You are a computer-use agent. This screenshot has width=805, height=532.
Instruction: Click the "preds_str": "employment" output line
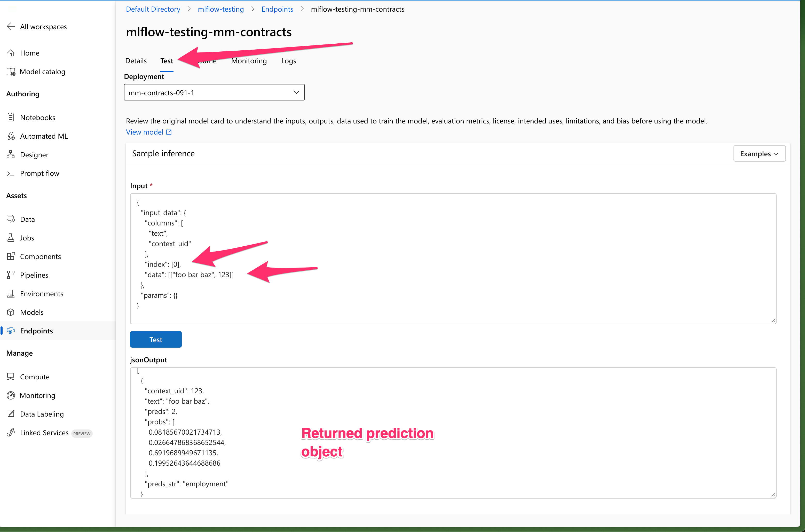(186, 484)
